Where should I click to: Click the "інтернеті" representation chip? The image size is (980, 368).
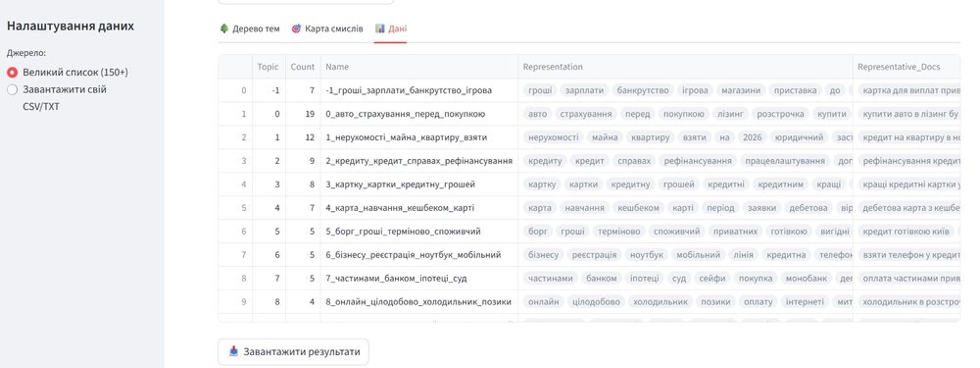click(805, 301)
